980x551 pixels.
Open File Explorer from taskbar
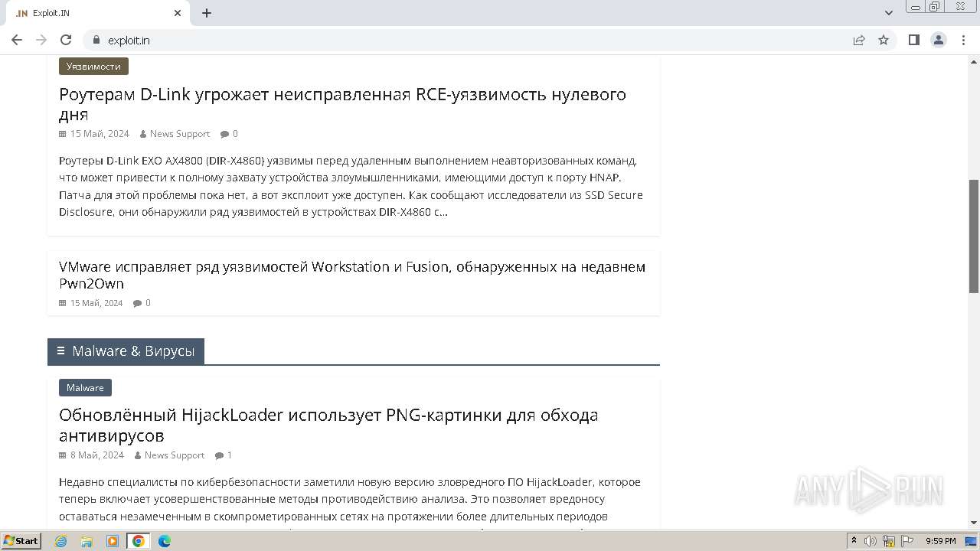tap(87, 541)
